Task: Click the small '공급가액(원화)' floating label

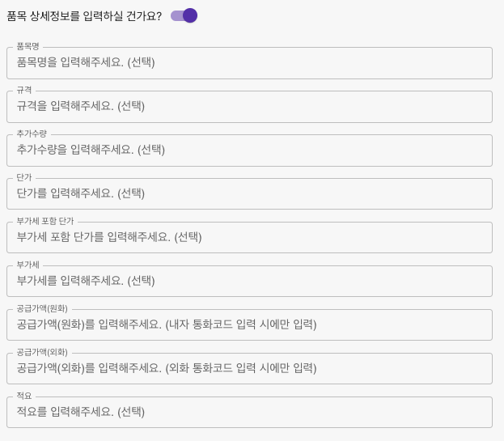Action: click(42, 309)
